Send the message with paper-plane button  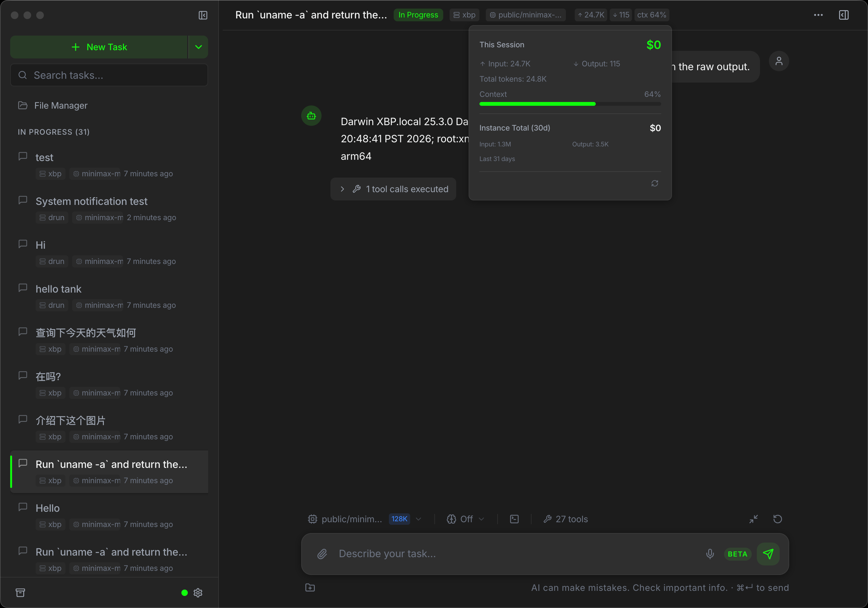[x=768, y=554]
